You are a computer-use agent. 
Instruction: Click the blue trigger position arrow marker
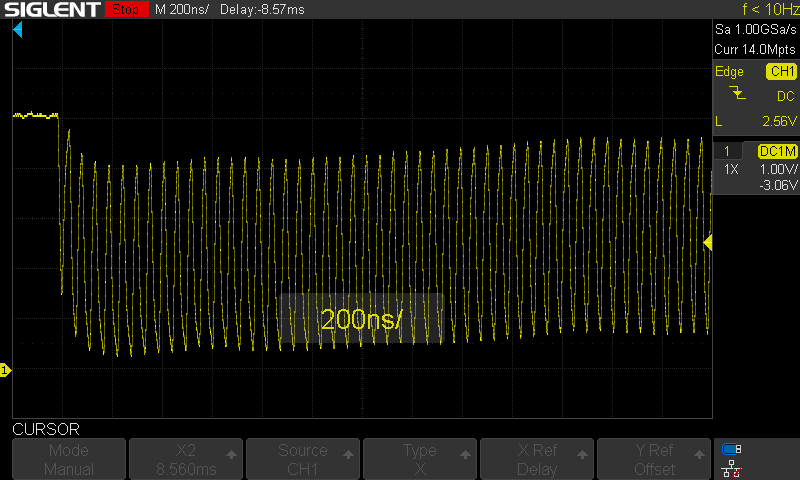pyautogui.click(x=18, y=30)
